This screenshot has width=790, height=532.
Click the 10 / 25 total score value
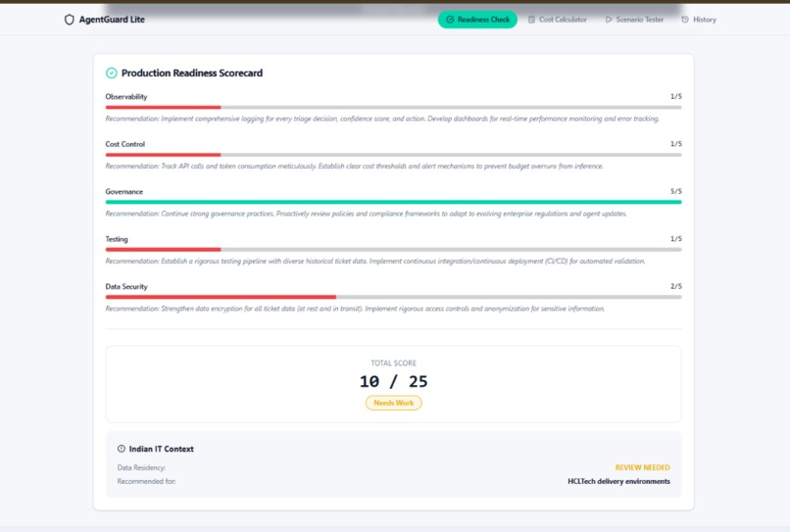pos(393,381)
